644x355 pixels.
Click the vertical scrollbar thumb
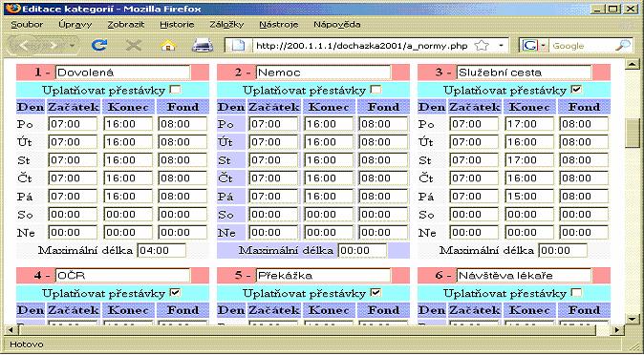coord(633,134)
